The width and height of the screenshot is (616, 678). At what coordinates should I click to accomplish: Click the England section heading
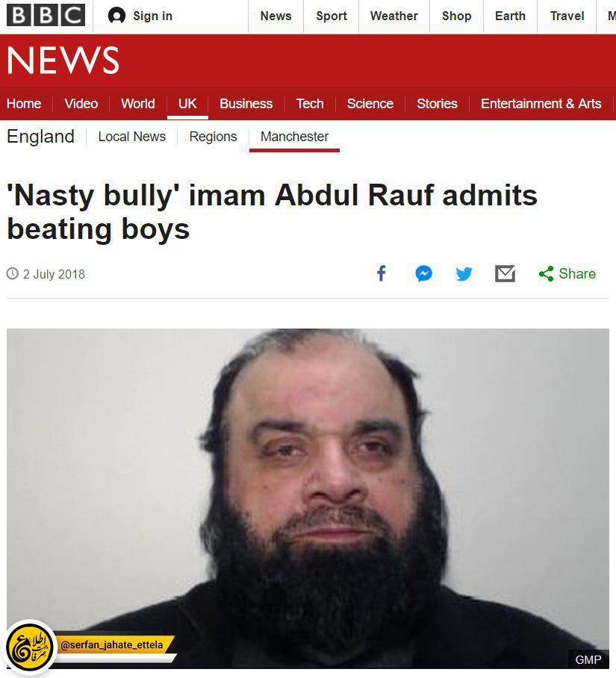pos(40,137)
